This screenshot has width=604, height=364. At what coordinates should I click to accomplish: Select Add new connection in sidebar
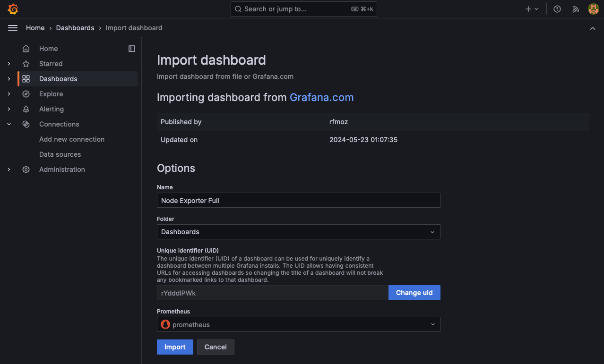(x=72, y=139)
